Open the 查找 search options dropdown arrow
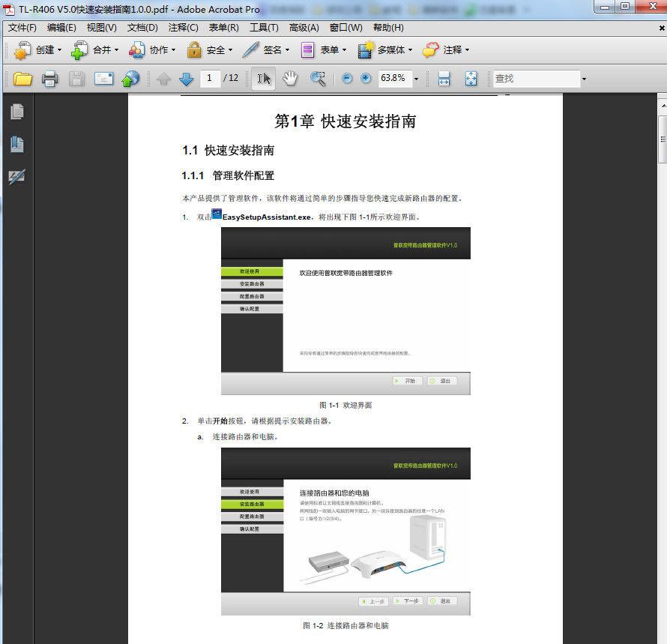Image resolution: width=667 pixels, height=644 pixels. tap(584, 79)
